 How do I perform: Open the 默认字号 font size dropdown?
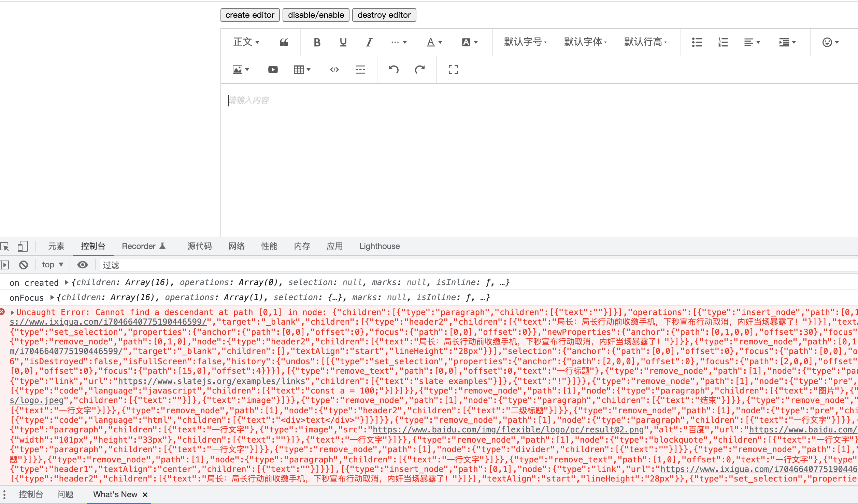(x=525, y=42)
